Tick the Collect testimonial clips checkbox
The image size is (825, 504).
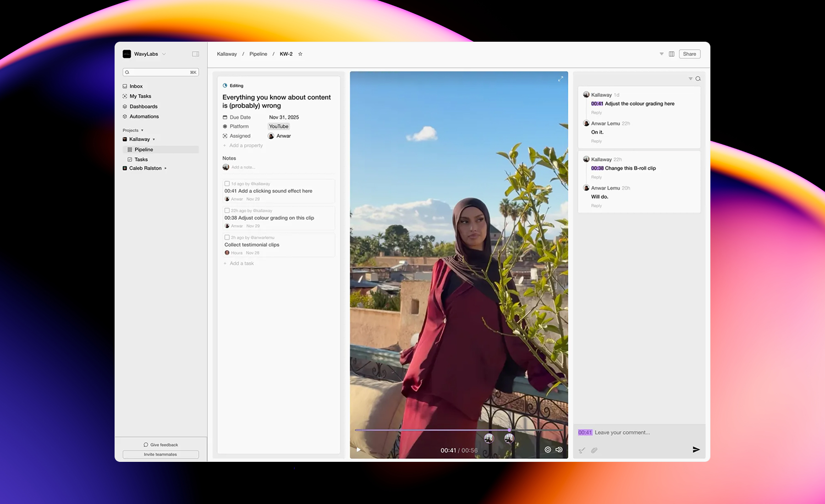click(x=227, y=237)
